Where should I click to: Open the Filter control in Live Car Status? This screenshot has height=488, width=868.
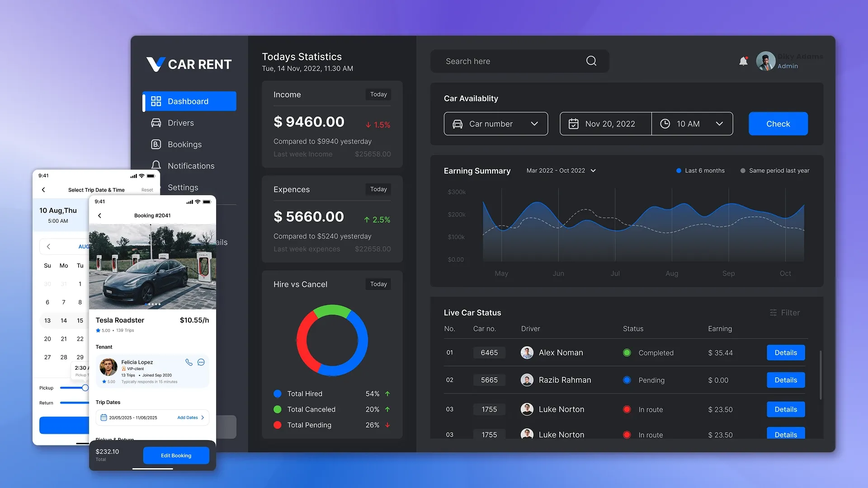pos(785,313)
